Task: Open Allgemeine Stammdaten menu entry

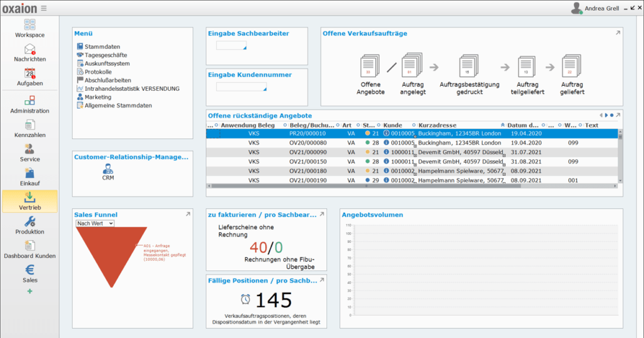Action: 118,105
